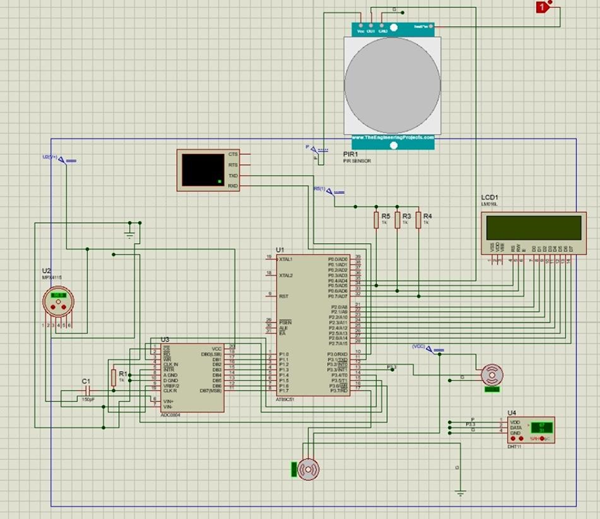Image resolution: width=600 pixels, height=519 pixels.
Task: Select the ground symbol at bottom right
Action: (x=460, y=492)
